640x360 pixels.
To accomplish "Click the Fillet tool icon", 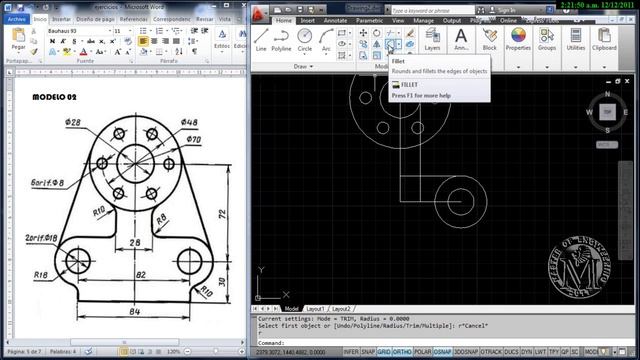I will point(391,44).
